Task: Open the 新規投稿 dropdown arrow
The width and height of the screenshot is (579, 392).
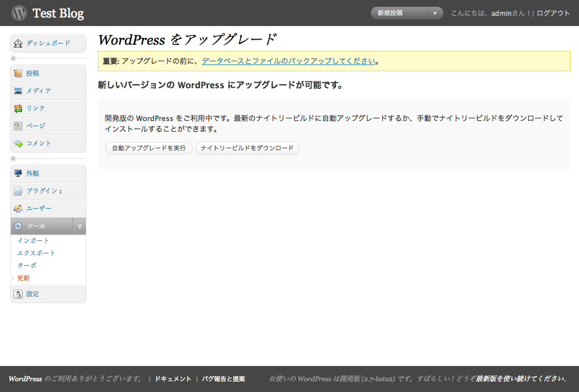Action: click(435, 14)
